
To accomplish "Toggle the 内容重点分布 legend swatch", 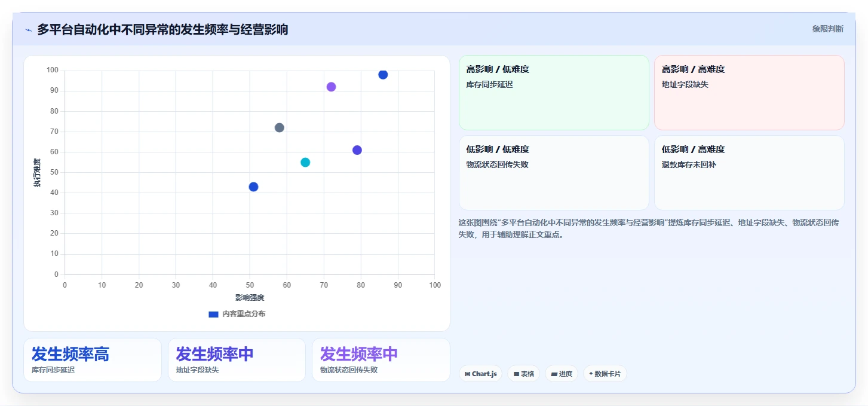I will [x=213, y=314].
